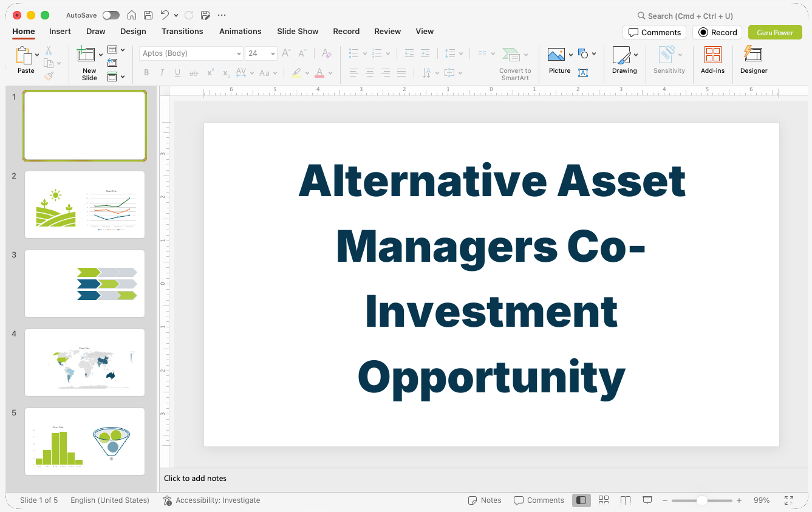Open the Drawing tools icon
This screenshot has height=512, width=812.
click(x=621, y=55)
